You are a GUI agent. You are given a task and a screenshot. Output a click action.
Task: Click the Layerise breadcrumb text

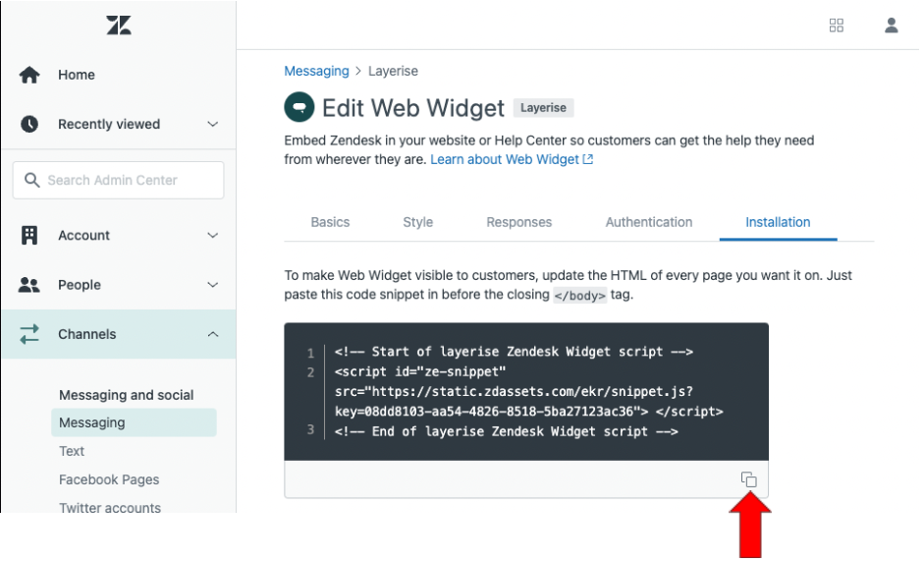tap(393, 72)
